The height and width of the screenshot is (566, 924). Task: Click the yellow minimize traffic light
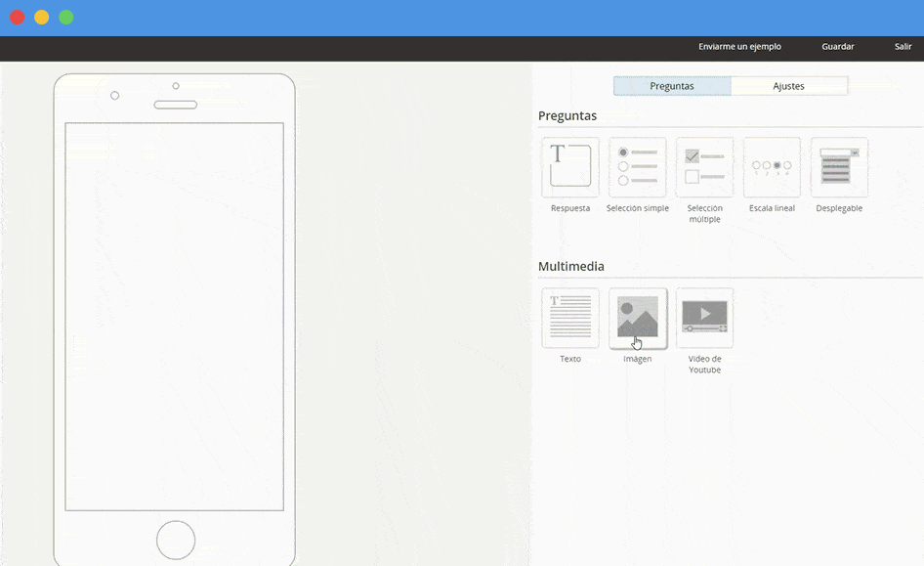(x=41, y=17)
